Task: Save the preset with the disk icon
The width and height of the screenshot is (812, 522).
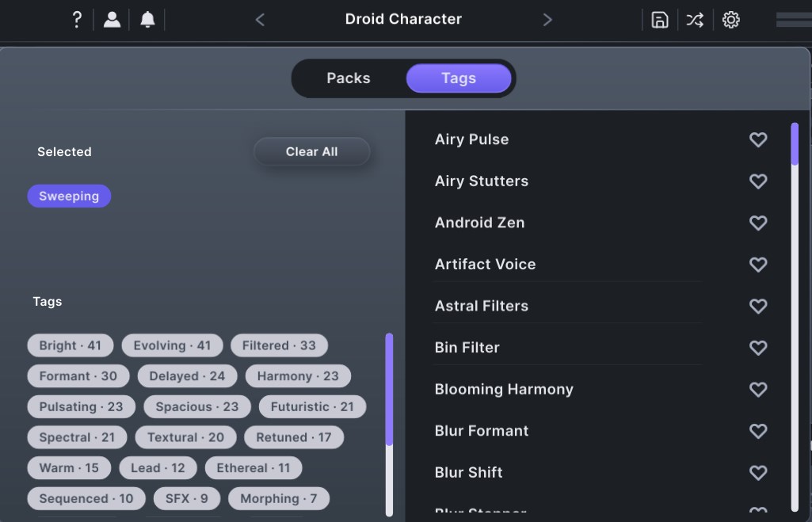Action: pyautogui.click(x=660, y=20)
